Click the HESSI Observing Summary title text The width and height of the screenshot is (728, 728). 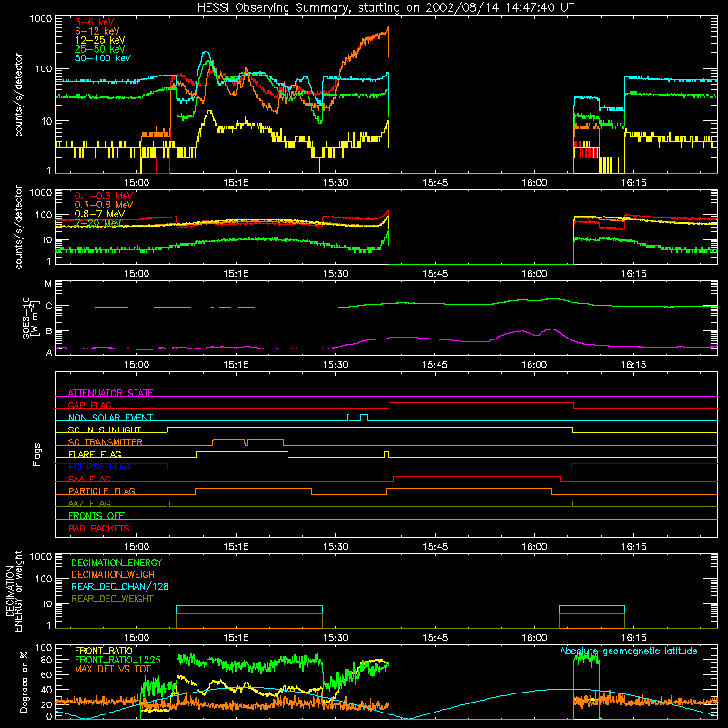pos(385,7)
